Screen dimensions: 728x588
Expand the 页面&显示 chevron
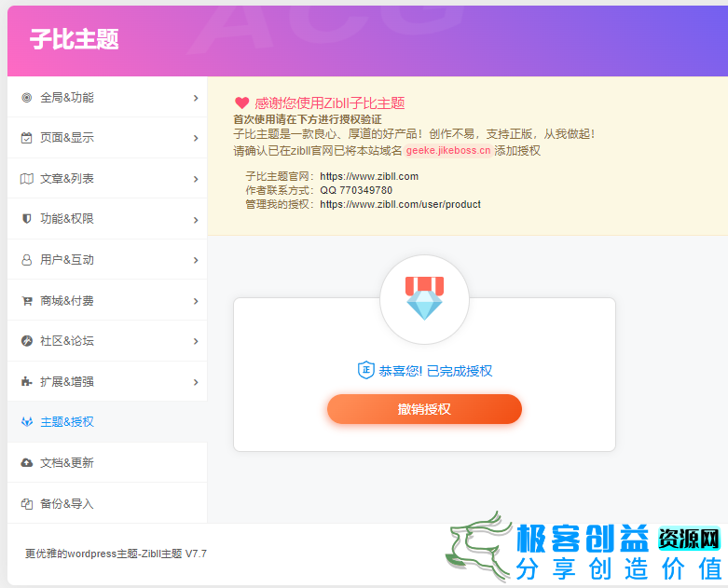pyautogui.click(x=196, y=138)
